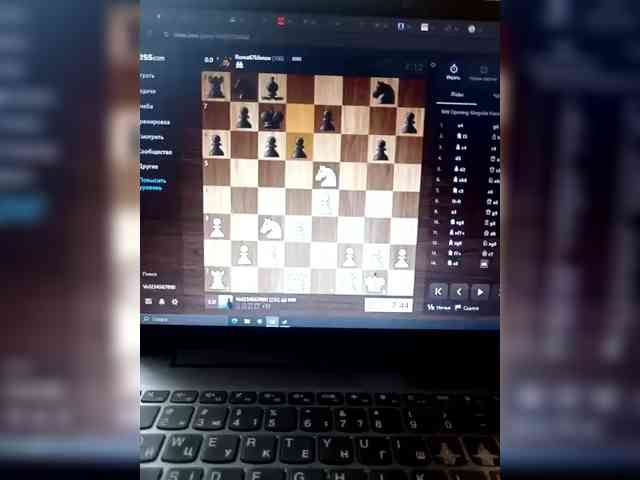
Task: Click the Windows taskbar search box
Action: pyautogui.click(x=184, y=319)
